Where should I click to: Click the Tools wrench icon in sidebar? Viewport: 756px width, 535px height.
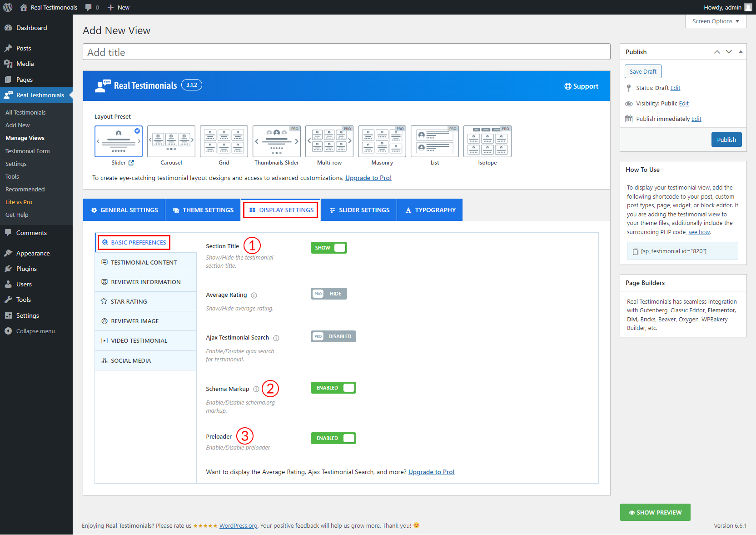8,300
